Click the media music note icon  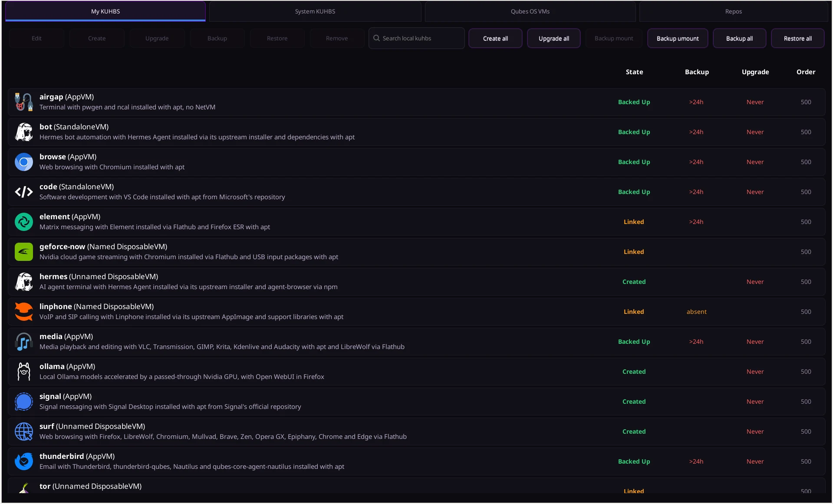pyautogui.click(x=24, y=342)
